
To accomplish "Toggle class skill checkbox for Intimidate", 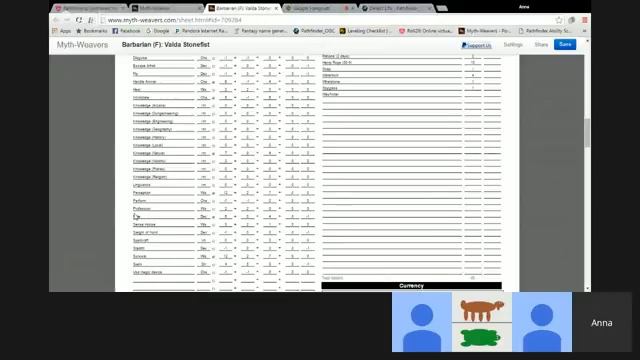I will click(x=213, y=98).
